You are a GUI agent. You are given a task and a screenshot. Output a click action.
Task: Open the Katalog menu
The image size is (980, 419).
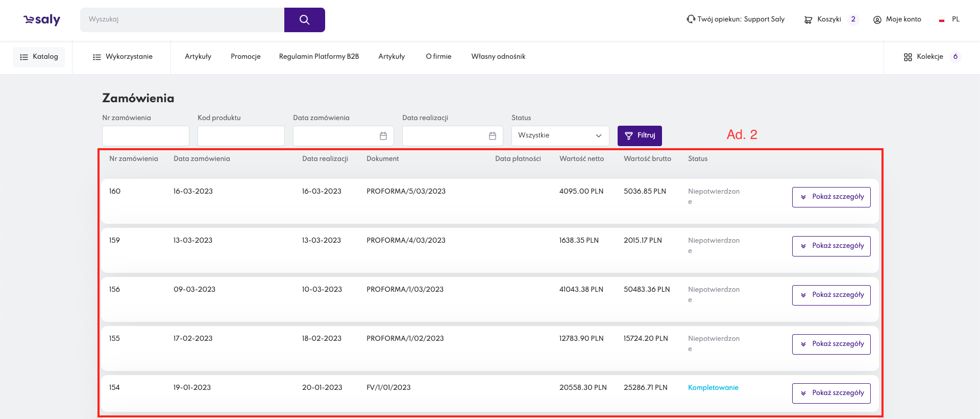[x=39, y=57]
